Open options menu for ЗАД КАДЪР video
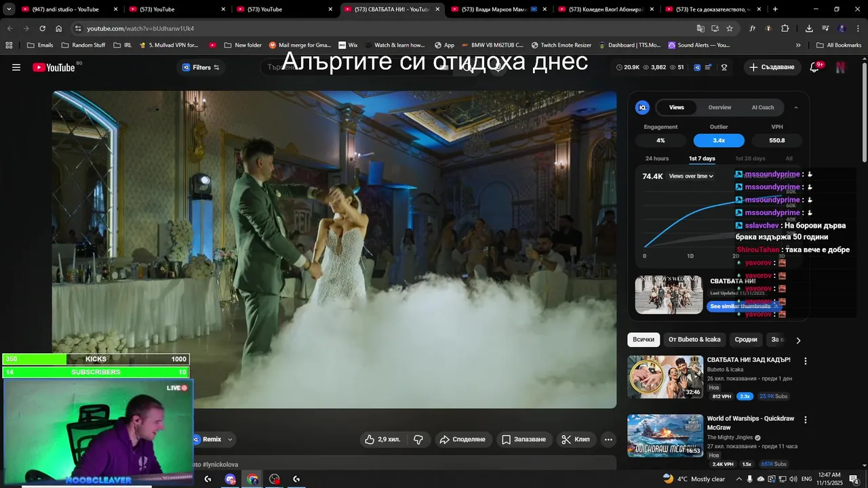The image size is (868, 488). (806, 361)
